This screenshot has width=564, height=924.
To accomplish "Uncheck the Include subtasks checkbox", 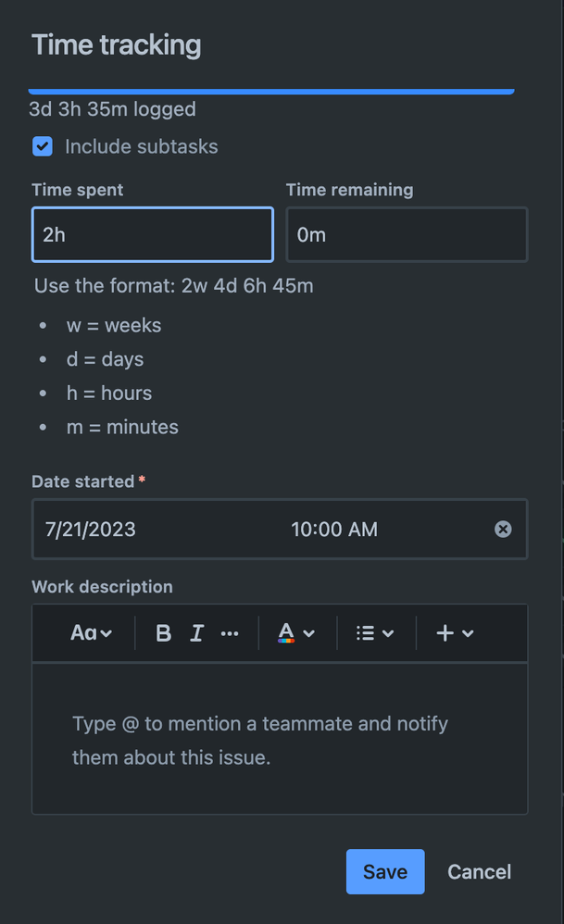I will tap(41, 146).
